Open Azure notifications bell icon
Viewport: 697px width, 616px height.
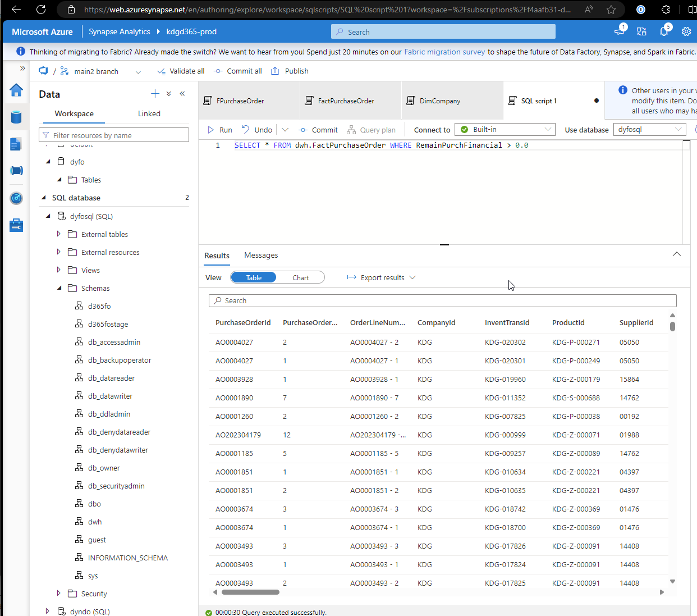(664, 31)
